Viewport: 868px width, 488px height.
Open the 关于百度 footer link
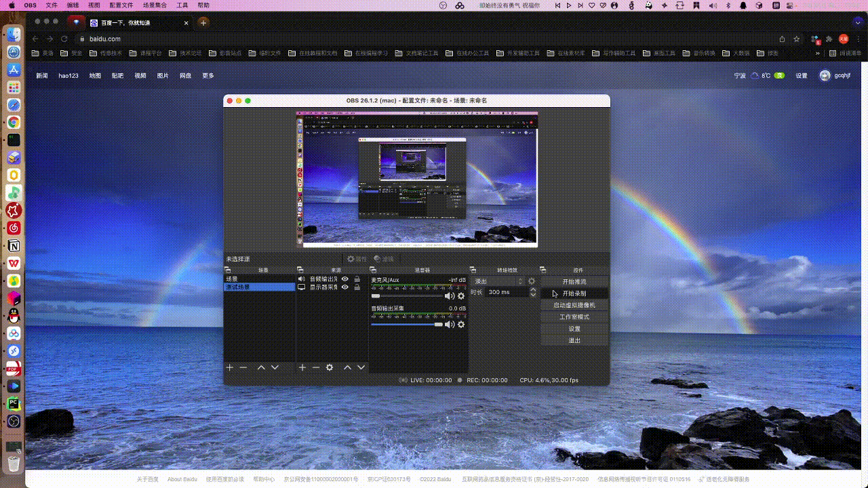[x=147, y=479]
